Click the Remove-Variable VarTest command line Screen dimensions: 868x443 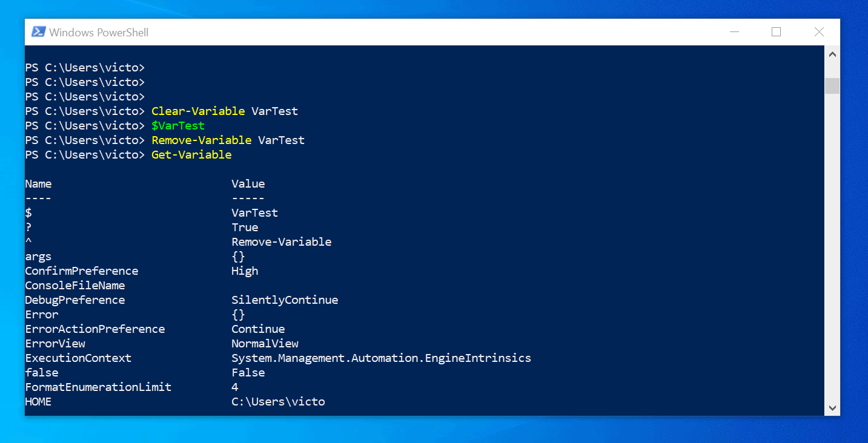(x=228, y=140)
